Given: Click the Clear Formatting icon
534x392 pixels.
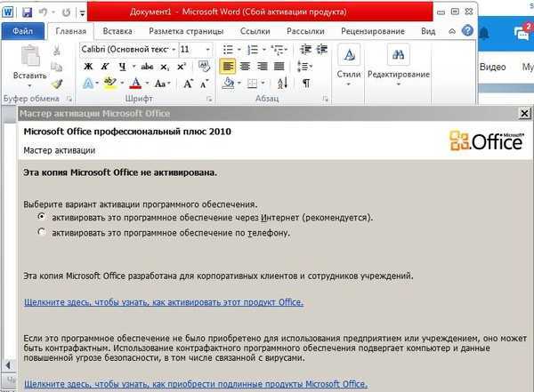Looking at the screenshot, I should (204, 66).
